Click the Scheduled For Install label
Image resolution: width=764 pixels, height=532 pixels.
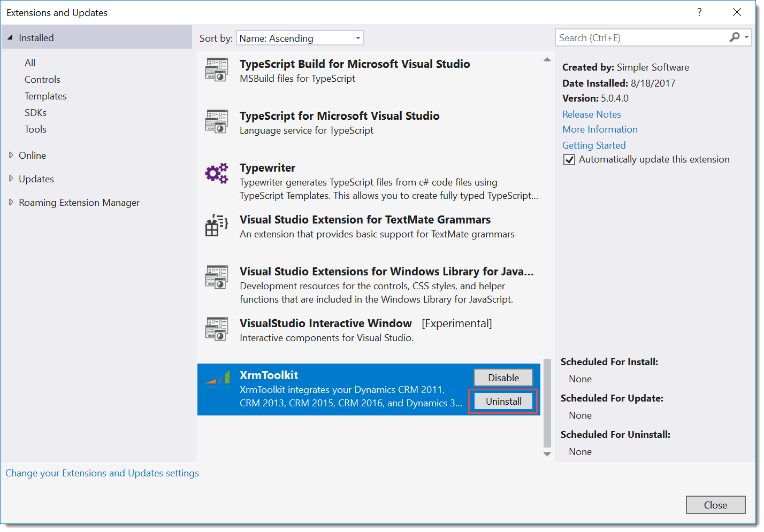click(x=609, y=361)
